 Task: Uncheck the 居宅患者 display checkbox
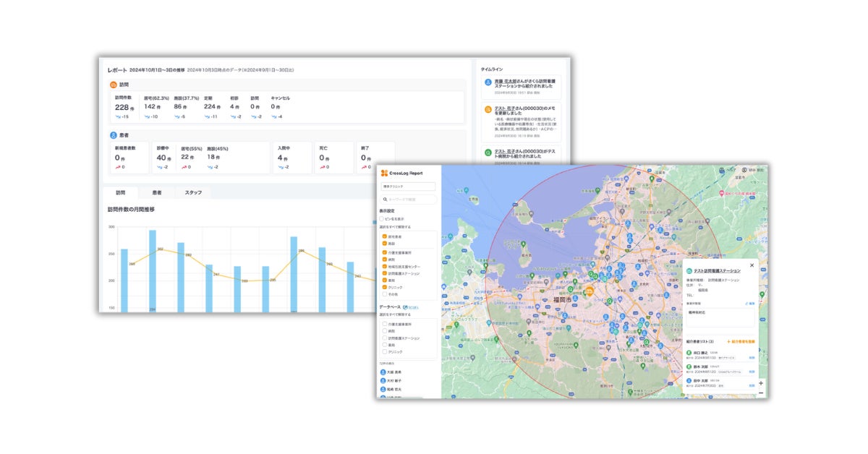tap(385, 236)
